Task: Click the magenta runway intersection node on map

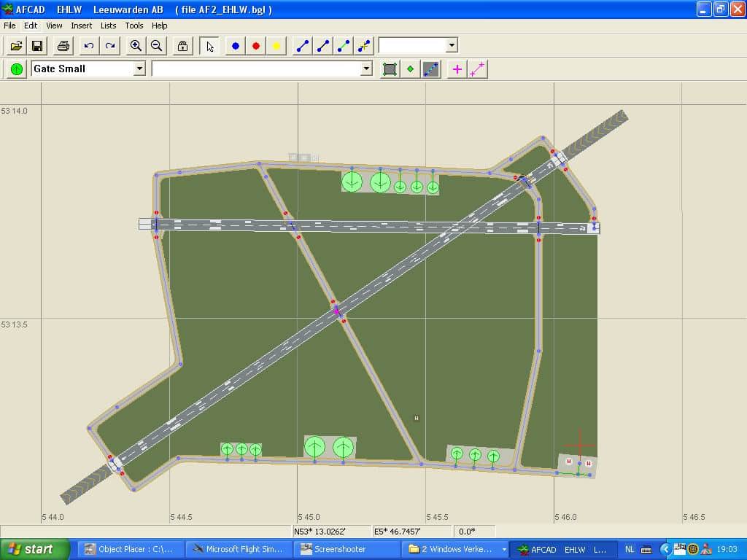Action: pos(337,312)
